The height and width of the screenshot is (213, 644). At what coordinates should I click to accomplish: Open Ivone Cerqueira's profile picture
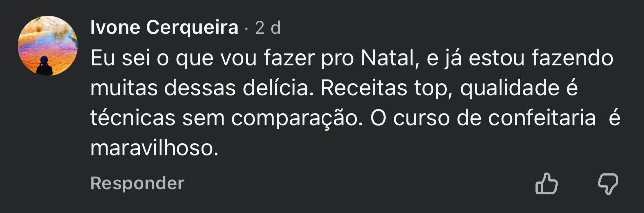coord(48,46)
